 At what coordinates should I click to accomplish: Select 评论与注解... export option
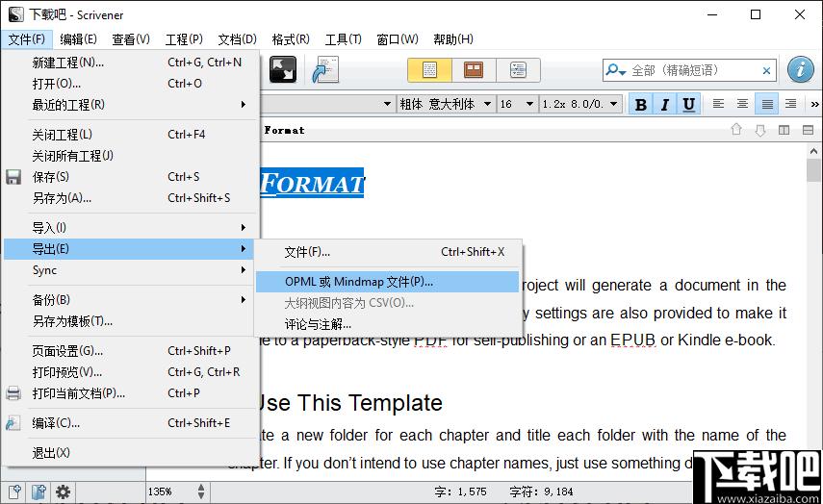[x=387, y=324]
